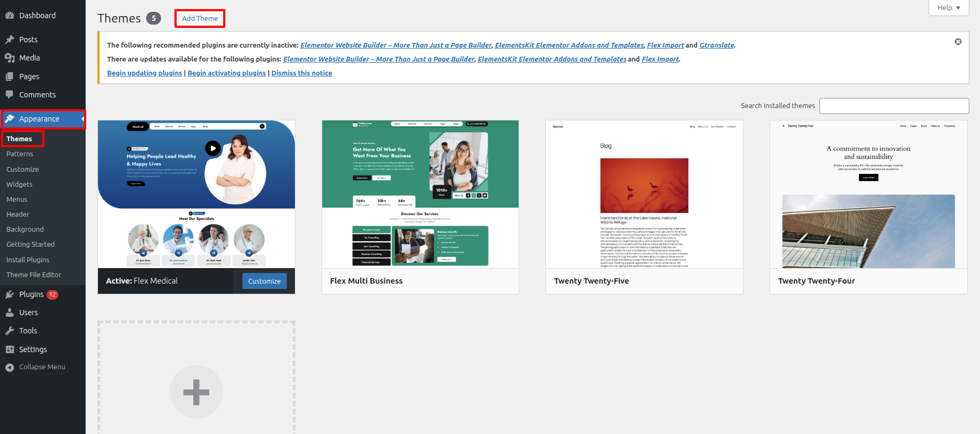Screen dimensions: 980x434
Task: Click the Comments bubble icon
Action: coord(10,95)
